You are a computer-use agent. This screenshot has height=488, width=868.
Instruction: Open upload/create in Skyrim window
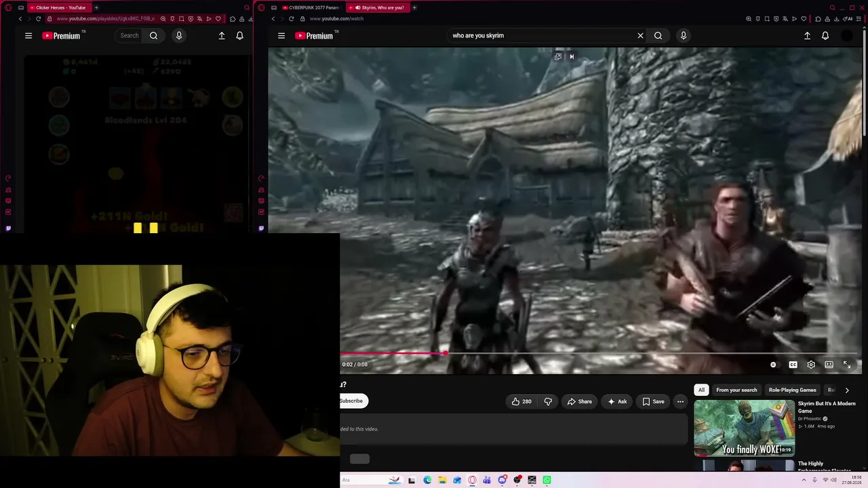[x=807, y=35]
